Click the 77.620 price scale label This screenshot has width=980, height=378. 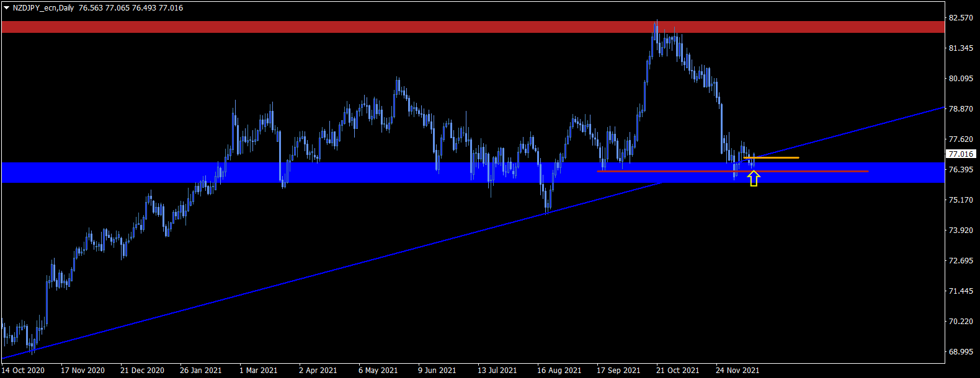[x=961, y=139]
